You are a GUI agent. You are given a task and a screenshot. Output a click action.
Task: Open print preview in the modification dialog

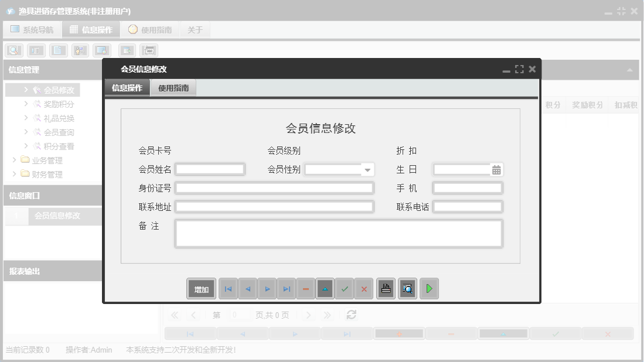click(x=407, y=288)
